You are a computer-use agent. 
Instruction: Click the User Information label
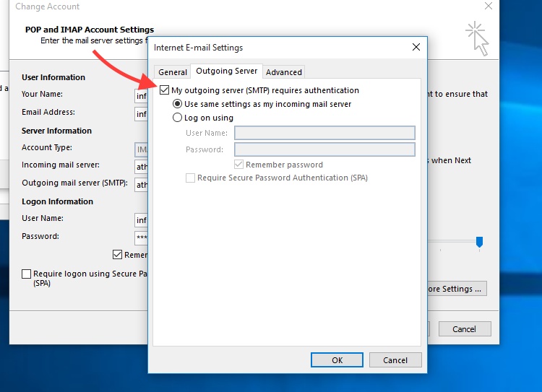pos(53,77)
